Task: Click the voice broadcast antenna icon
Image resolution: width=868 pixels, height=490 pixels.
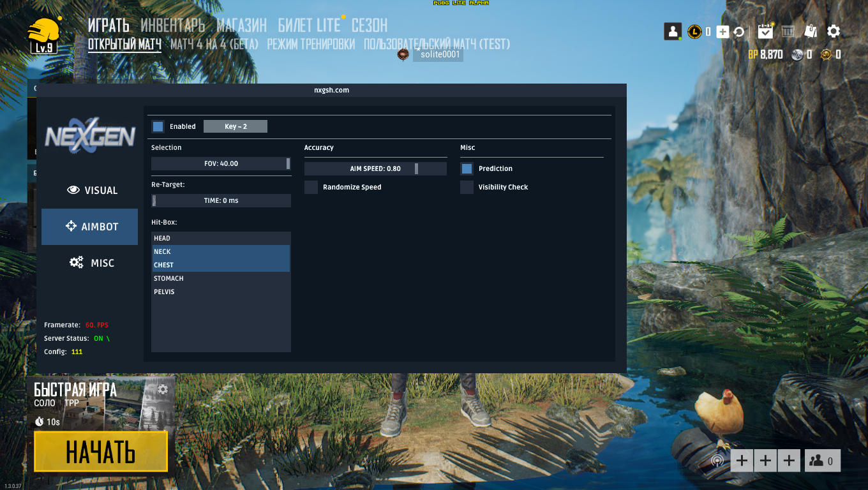Action: pyautogui.click(x=718, y=461)
